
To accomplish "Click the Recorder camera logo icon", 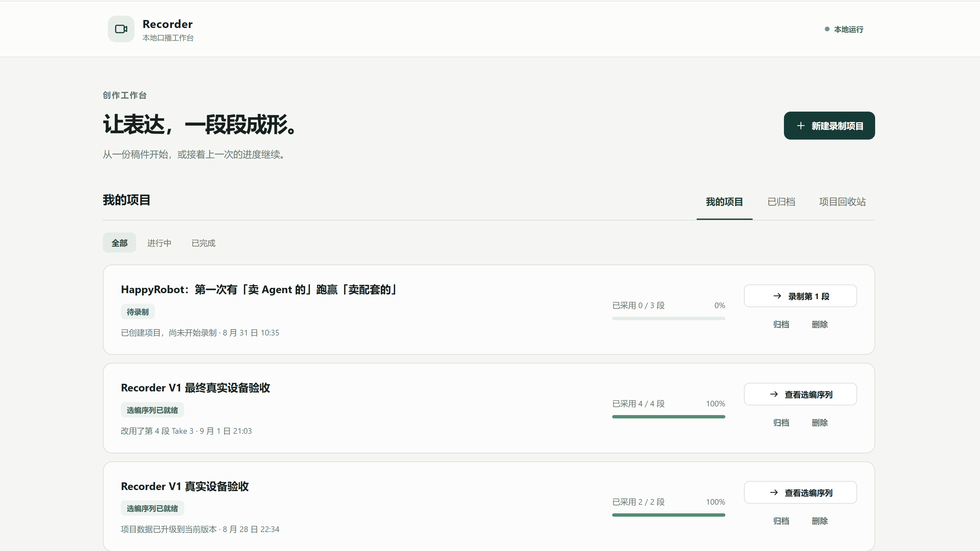I will coord(121,29).
